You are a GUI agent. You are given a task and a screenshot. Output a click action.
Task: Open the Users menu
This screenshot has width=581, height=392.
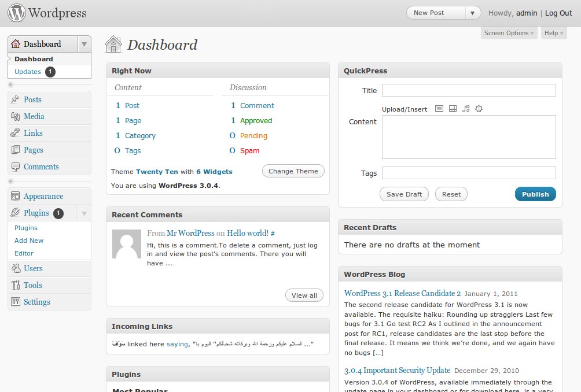tap(34, 268)
